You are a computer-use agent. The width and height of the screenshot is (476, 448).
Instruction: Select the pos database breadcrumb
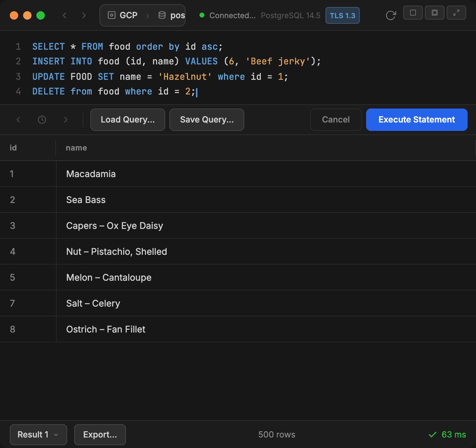pyautogui.click(x=171, y=15)
